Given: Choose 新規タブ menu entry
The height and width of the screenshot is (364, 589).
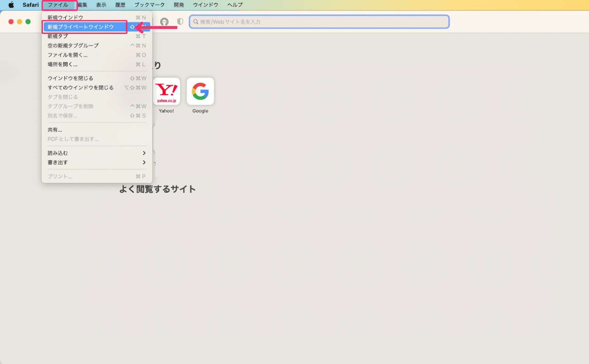Looking at the screenshot, I should pyautogui.click(x=97, y=36).
